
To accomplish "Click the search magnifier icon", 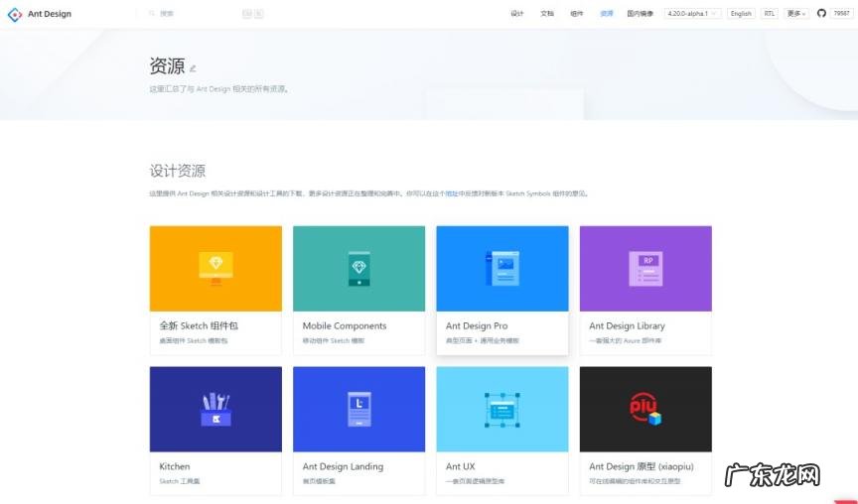I will (x=152, y=14).
